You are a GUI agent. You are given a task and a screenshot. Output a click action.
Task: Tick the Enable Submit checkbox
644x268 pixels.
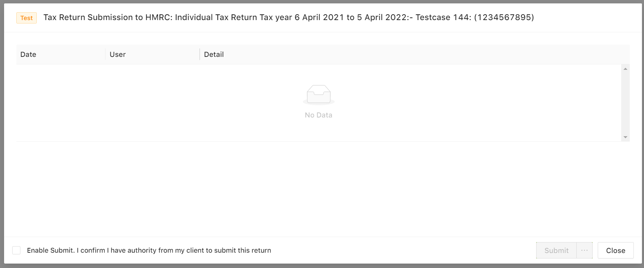click(x=16, y=250)
